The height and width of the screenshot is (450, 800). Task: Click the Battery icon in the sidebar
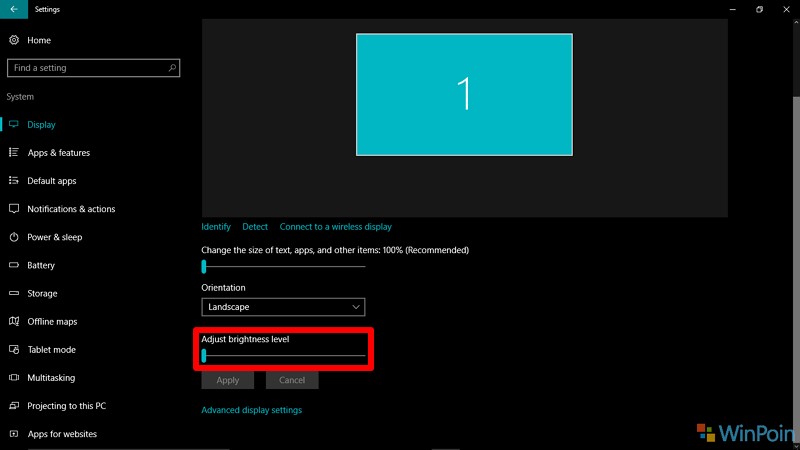[x=14, y=265]
